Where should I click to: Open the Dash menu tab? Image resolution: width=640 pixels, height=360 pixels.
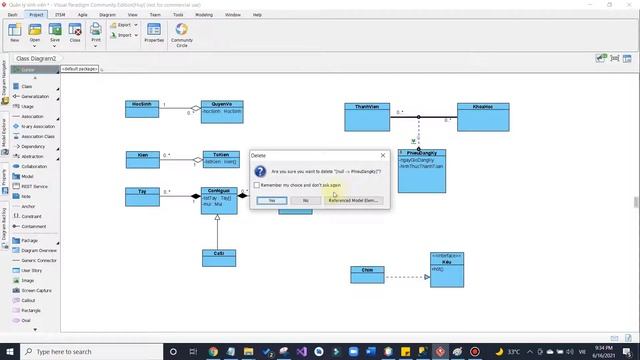[13, 15]
